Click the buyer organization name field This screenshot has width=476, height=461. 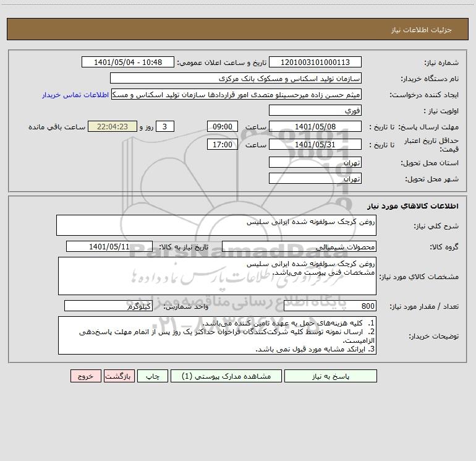[236, 78]
